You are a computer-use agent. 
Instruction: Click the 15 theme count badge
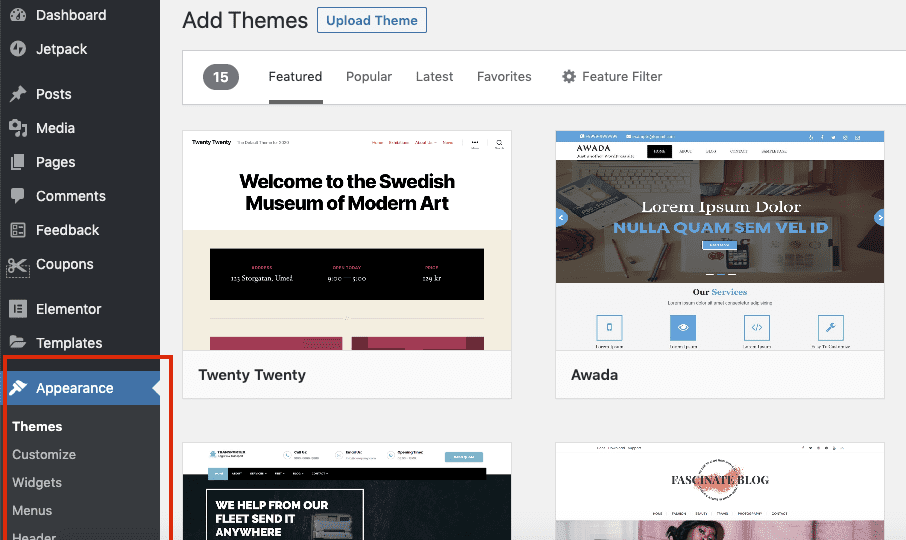[x=221, y=77]
